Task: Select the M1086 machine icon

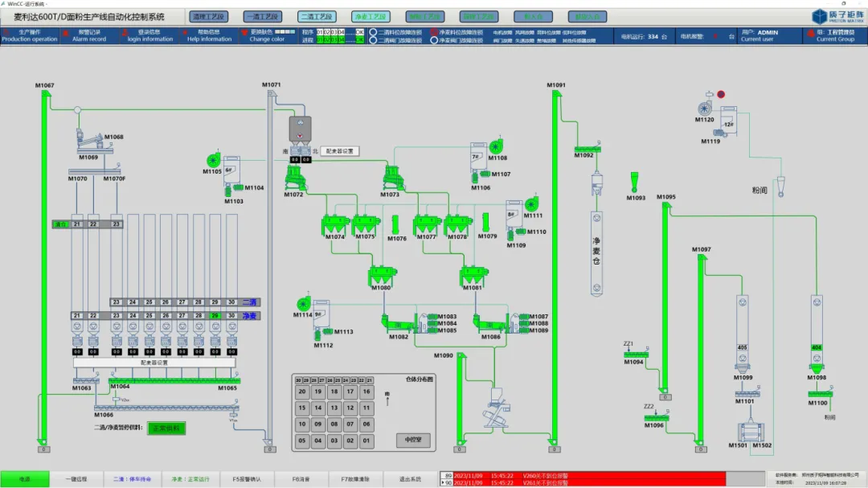Action: click(489, 324)
